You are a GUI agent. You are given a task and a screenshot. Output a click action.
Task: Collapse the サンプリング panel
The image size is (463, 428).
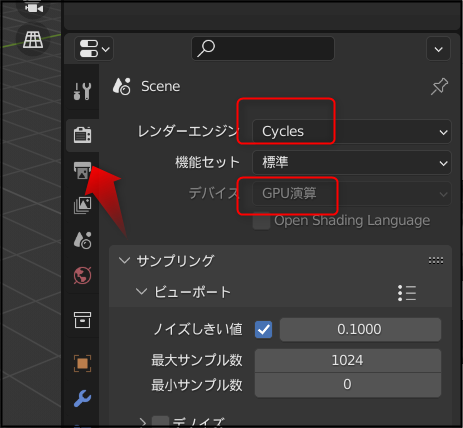click(x=124, y=260)
